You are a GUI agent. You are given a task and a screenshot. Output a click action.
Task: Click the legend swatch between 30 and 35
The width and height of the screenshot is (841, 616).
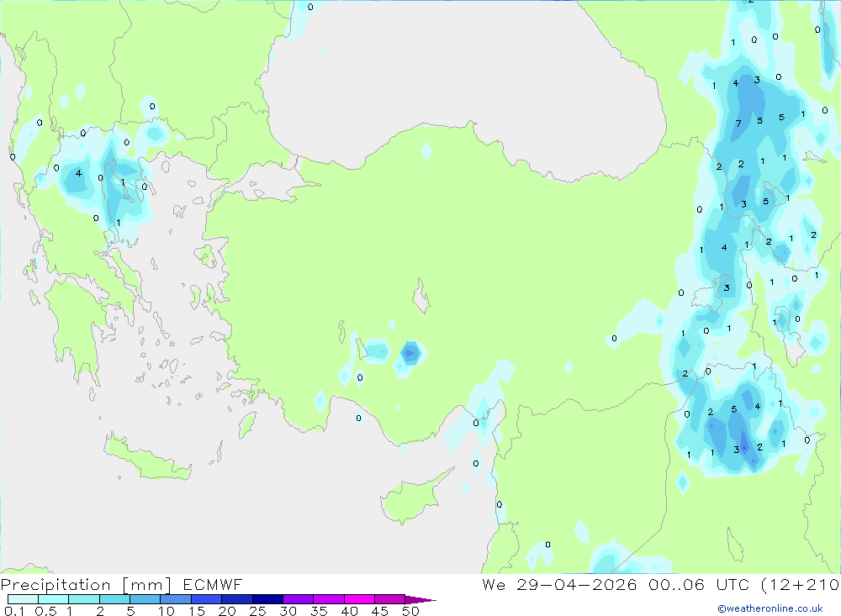click(298, 599)
